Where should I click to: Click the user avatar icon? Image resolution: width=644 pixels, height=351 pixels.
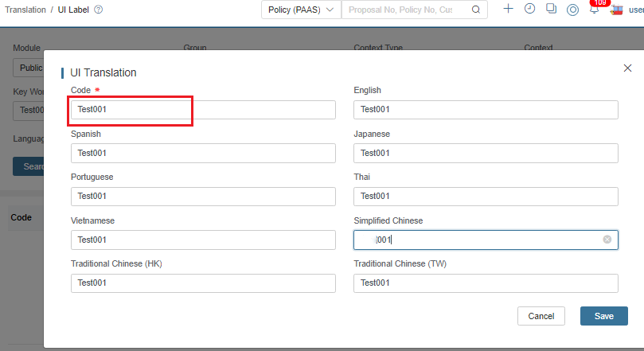point(616,10)
